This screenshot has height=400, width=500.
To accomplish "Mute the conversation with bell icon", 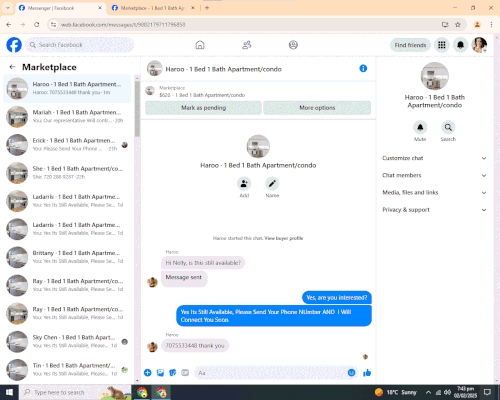I will 420,127.
